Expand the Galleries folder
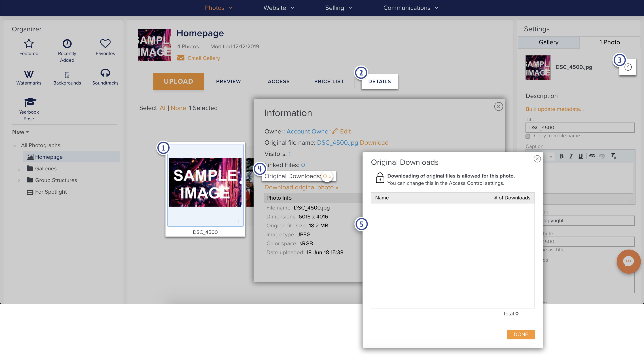The width and height of the screenshot is (644, 364). click(x=19, y=169)
